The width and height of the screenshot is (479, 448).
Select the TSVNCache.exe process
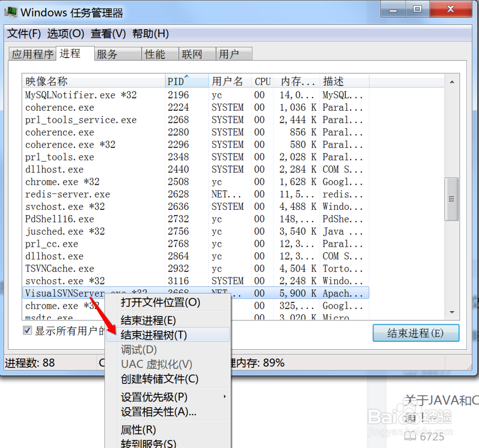point(195,269)
